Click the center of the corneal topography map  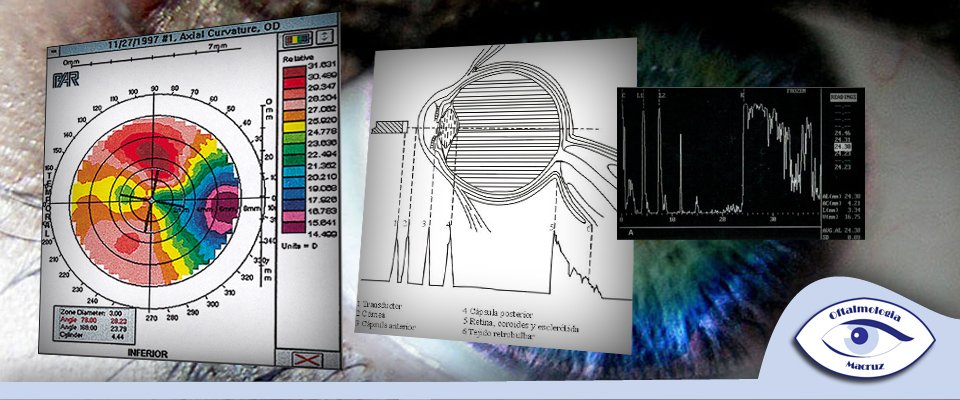(151, 201)
